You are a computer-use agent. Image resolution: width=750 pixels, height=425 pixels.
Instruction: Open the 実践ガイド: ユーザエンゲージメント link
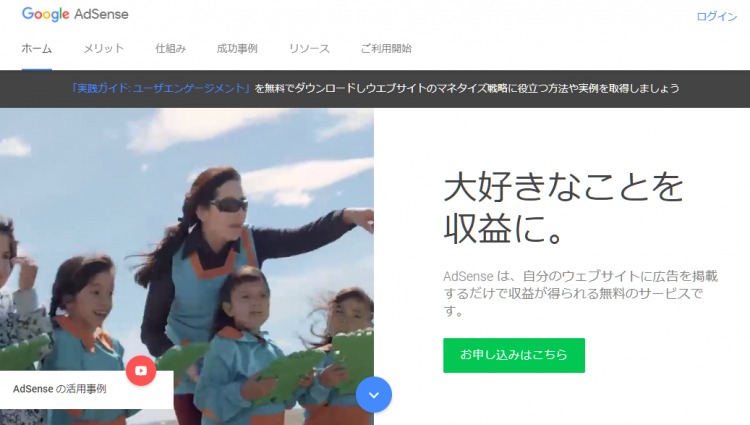tap(161, 88)
